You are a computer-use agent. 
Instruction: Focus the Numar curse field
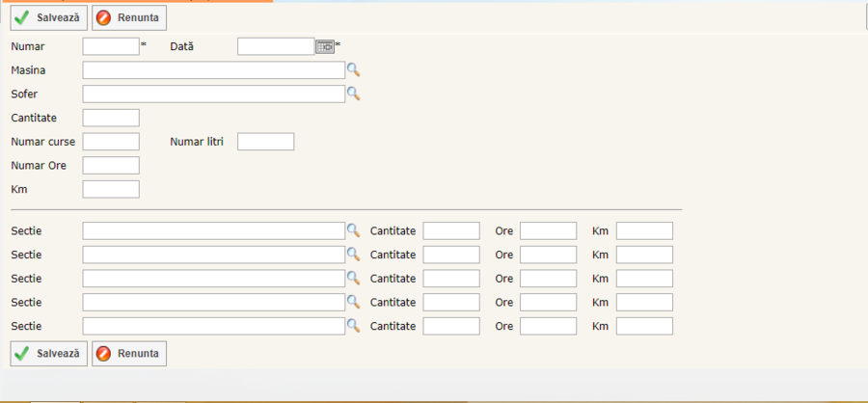[111, 142]
